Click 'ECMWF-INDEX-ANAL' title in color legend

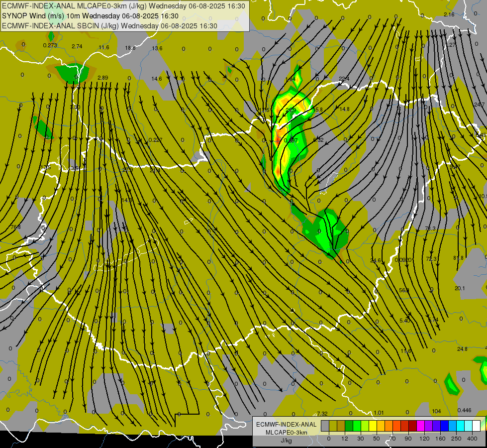coord(286,425)
